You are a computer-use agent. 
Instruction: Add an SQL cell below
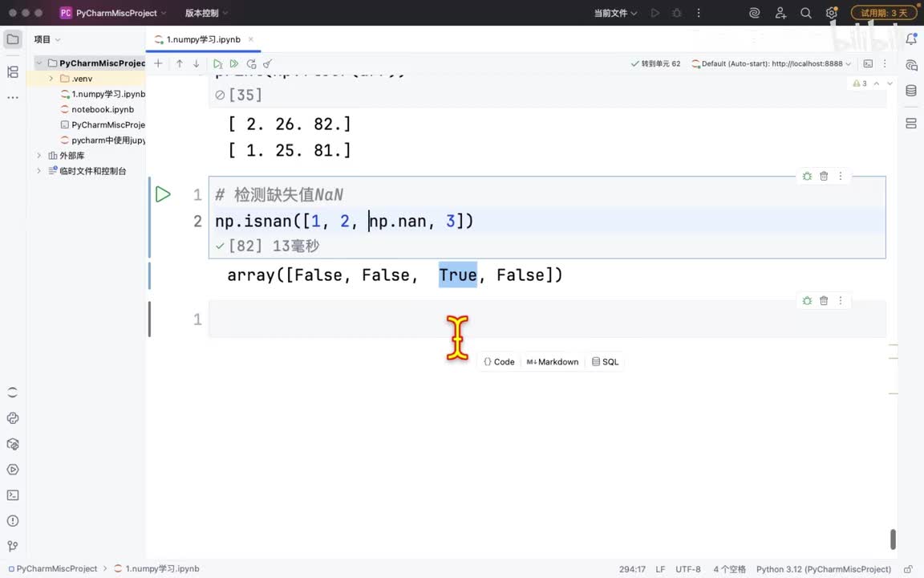coord(606,361)
